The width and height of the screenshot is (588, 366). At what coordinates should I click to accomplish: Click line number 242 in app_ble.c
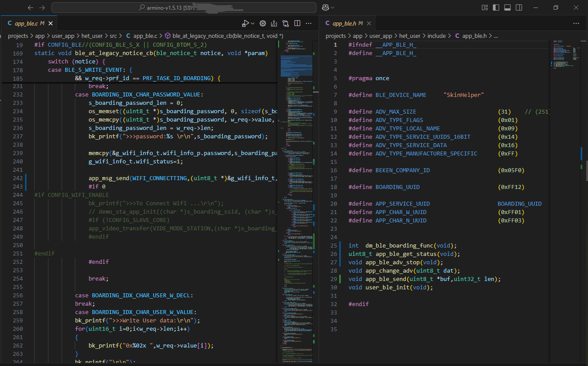18,178
